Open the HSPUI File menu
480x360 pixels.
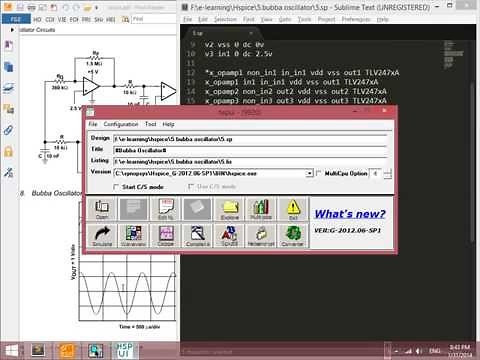coord(93,124)
